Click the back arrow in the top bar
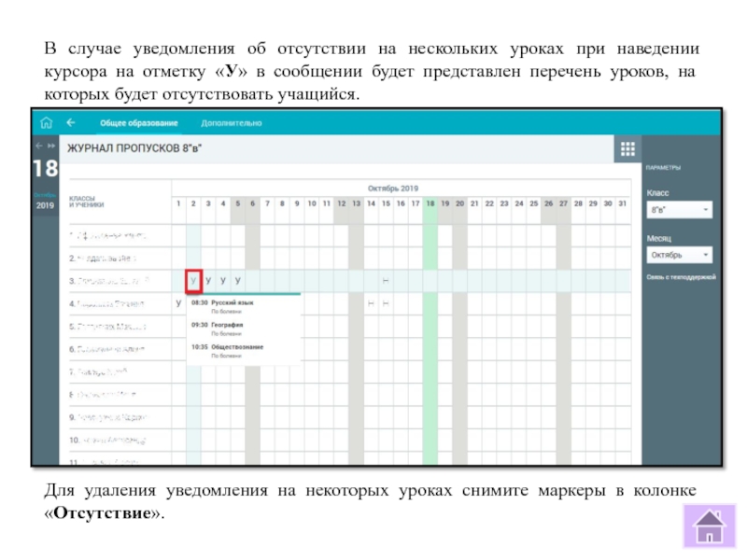This screenshot has height=560, width=747. point(71,122)
